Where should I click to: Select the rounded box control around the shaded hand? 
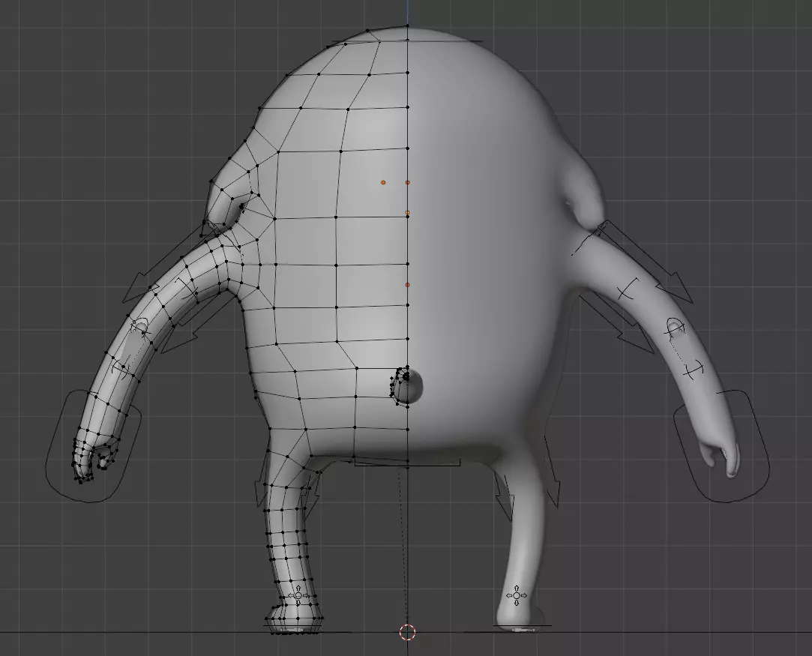click(721, 446)
